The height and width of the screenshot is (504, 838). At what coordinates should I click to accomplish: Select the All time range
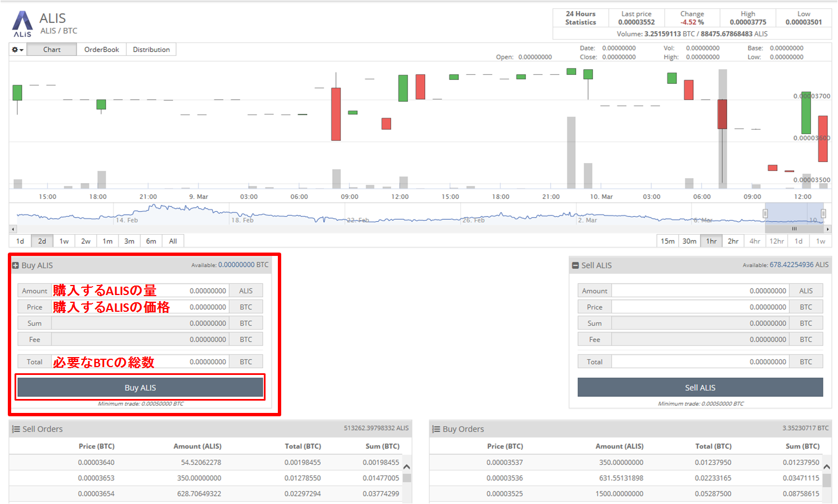click(173, 241)
